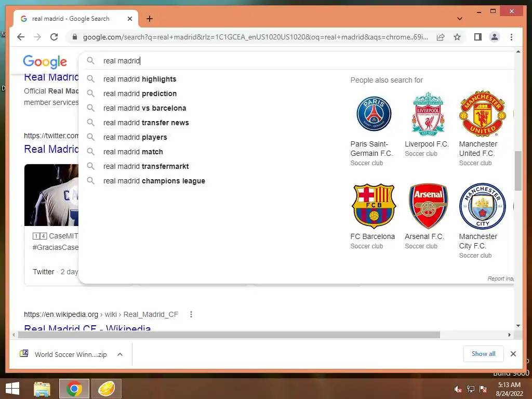Click the Liverpool F.C. crest
The height and width of the screenshot is (399, 532).
click(x=428, y=114)
